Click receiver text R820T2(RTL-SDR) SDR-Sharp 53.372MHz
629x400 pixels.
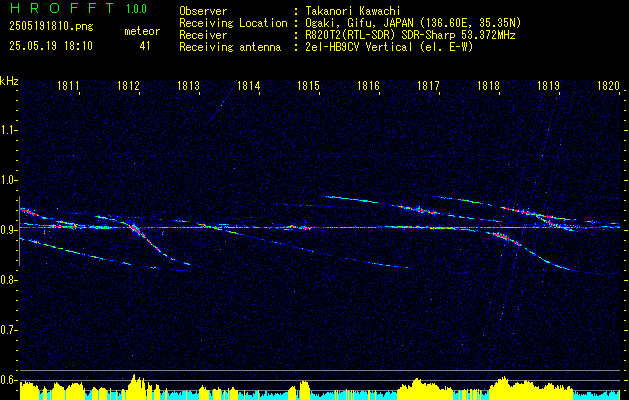(x=409, y=35)
